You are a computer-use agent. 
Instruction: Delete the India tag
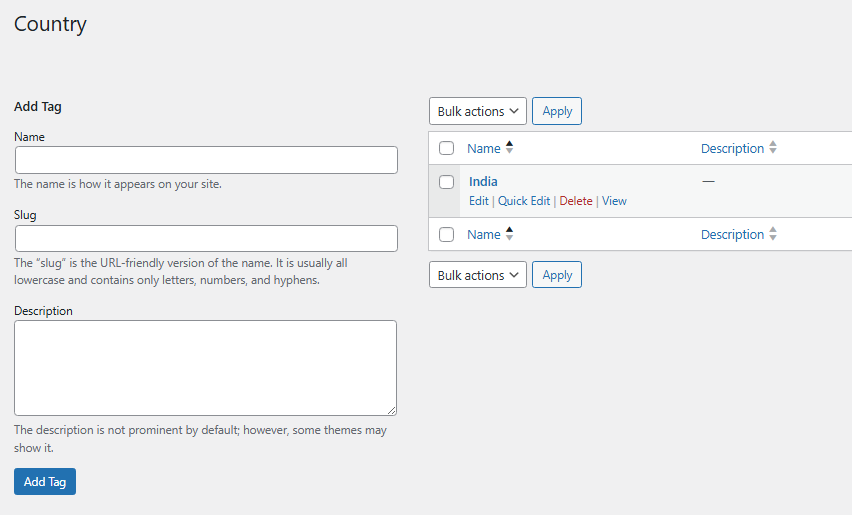coord(576,201)
